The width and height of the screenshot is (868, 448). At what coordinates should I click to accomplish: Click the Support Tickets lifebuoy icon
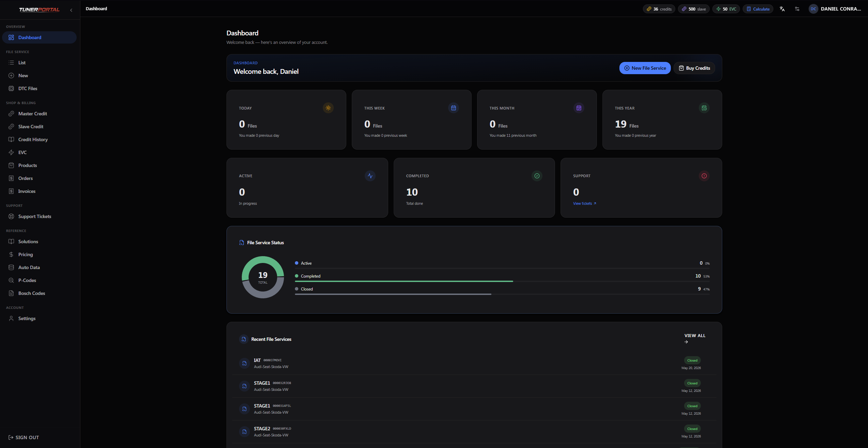click(11, 216)
